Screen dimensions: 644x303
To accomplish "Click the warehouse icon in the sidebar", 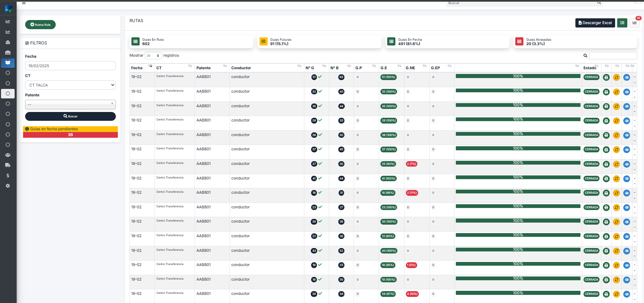I will (8, 53).
